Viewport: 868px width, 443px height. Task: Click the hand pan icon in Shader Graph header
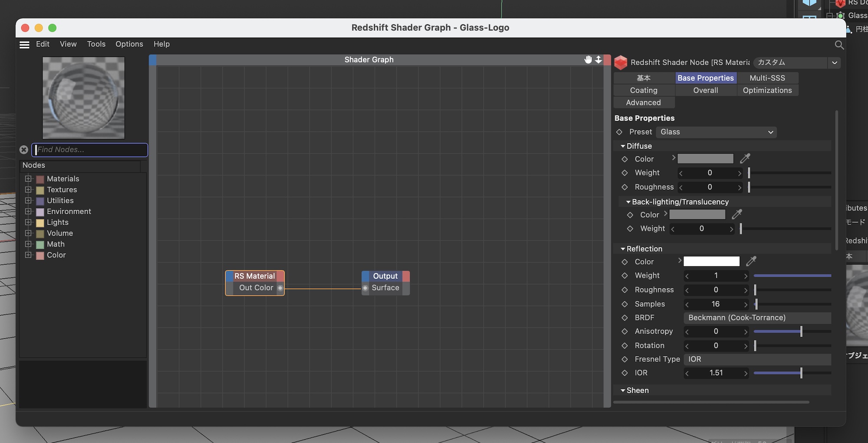tap(588, 60)
